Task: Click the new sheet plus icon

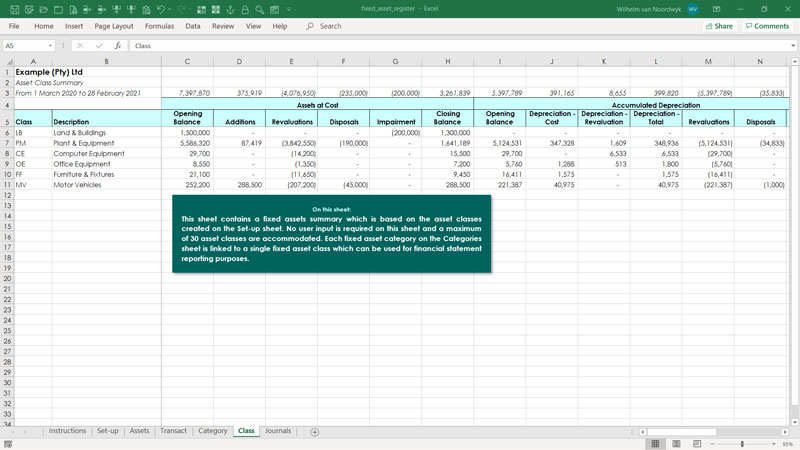Action: [315, 432]
